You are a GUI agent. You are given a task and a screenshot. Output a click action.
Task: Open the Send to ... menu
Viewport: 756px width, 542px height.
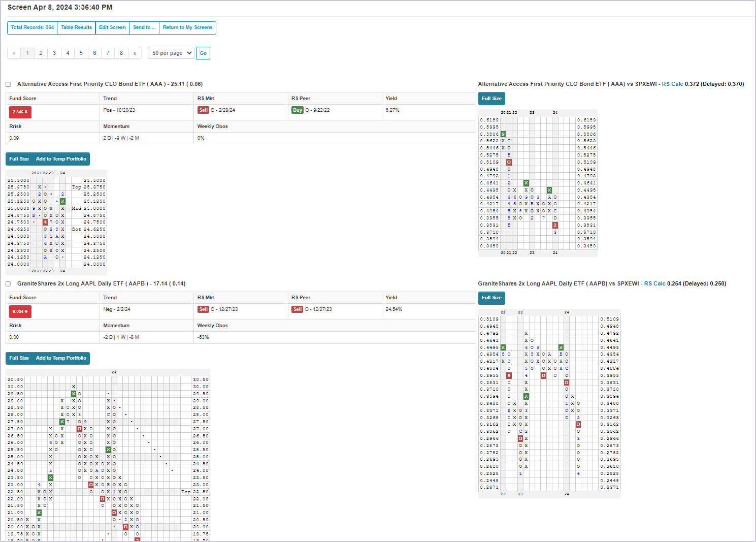pyautogui.click(x=144, y=27)
